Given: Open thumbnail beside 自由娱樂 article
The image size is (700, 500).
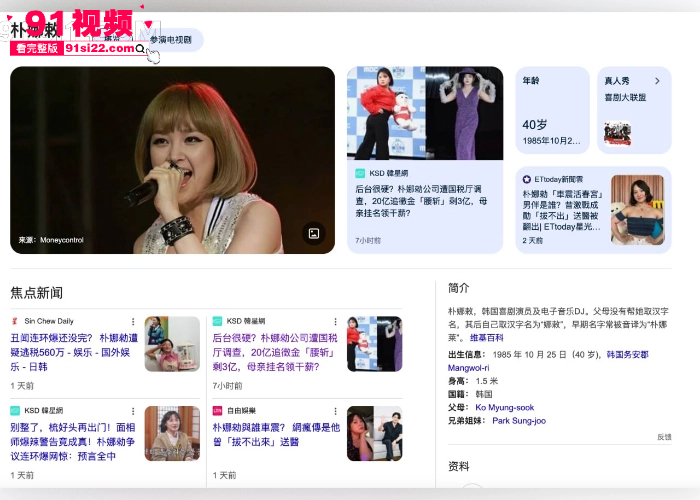Looking at the screenshot, I should tap(375, 433).
